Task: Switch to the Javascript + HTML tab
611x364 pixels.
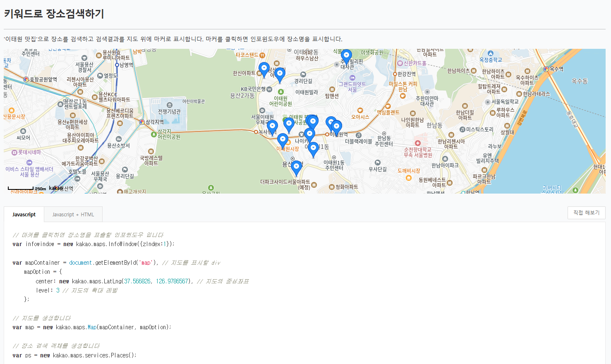Action: 73,214
